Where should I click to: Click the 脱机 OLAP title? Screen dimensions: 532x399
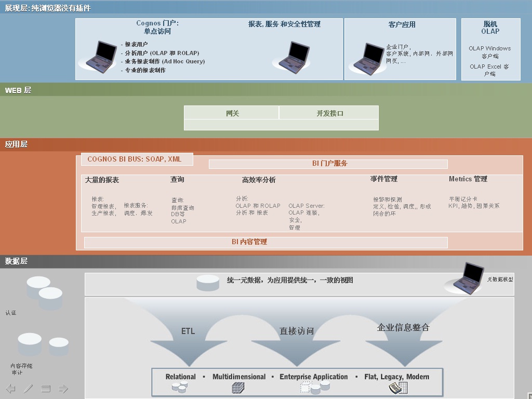coord(490,28)
